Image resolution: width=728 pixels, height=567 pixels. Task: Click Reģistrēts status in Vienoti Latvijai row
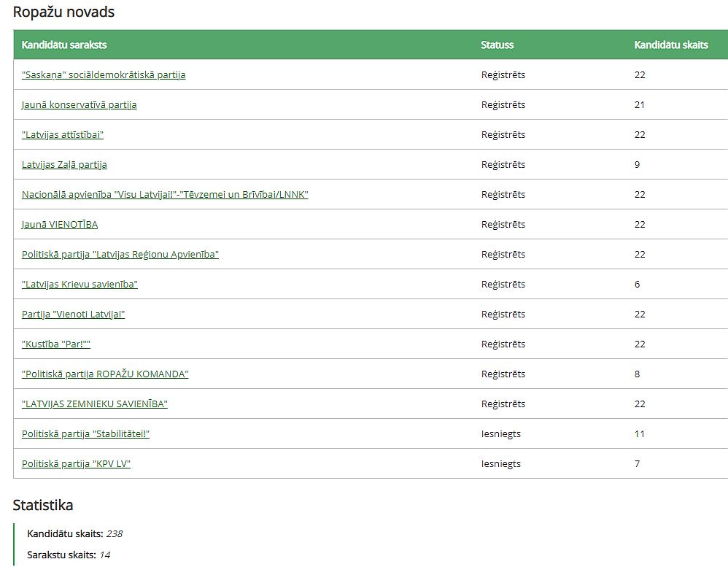(503, 315)
